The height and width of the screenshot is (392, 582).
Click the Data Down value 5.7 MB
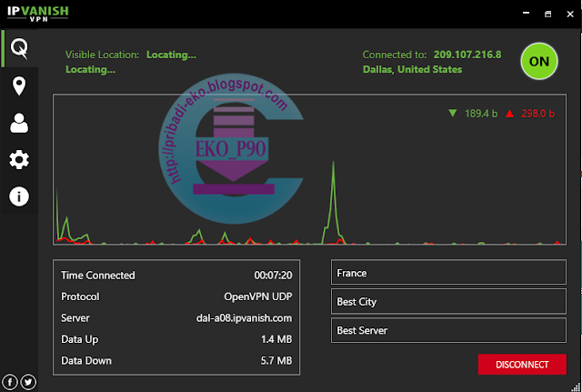(276, 360)
